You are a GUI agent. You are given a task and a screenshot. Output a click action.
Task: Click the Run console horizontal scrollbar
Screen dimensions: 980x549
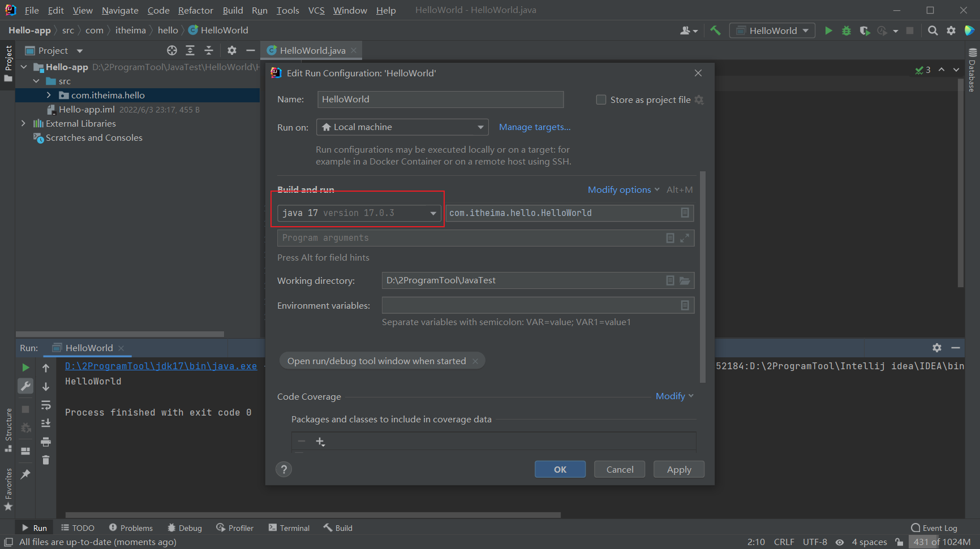(x=313, y=515)
